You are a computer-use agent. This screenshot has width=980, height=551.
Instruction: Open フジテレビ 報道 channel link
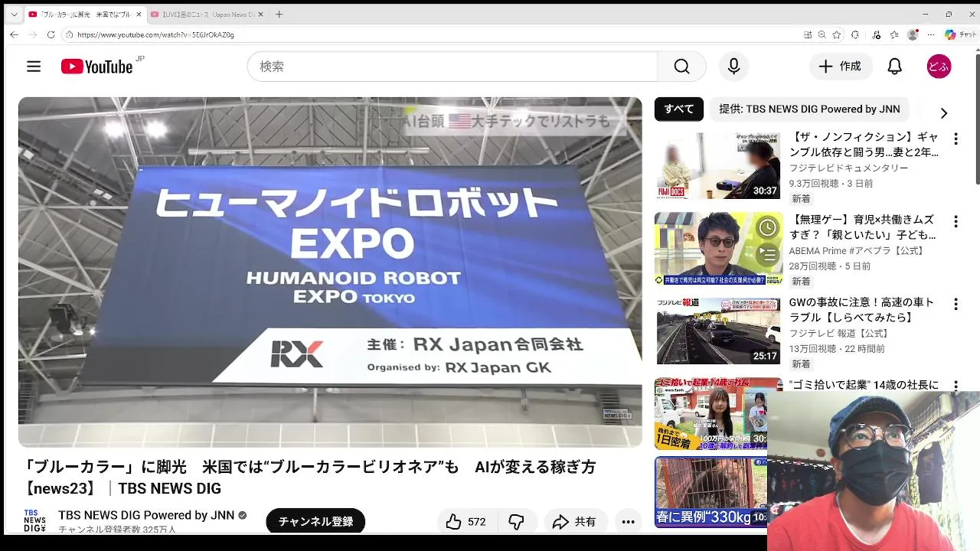tap(840, 334)
